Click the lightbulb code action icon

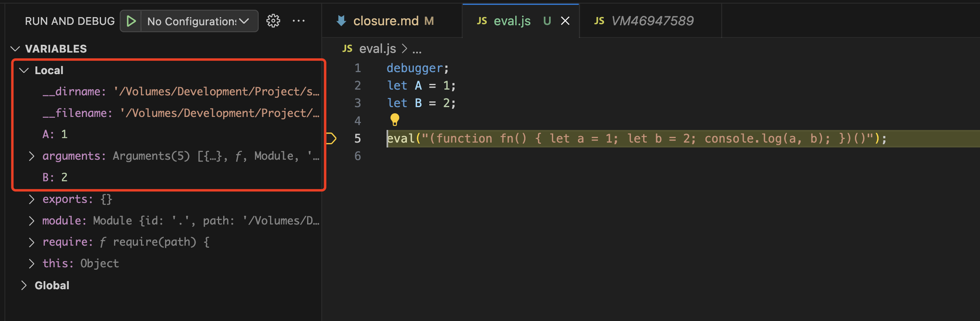point(395,120)
